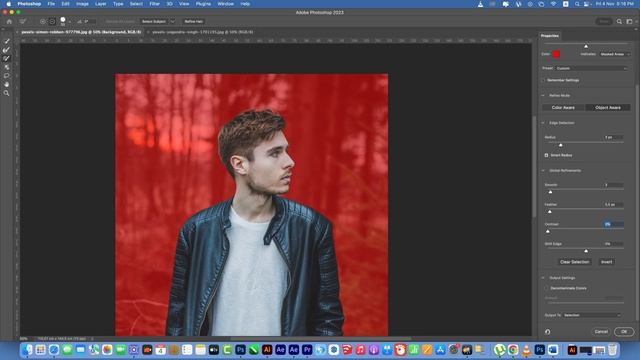Enable Decontaminate Colors checkbox
This screenshot has height=360, width=640.
tap(547, 288)
